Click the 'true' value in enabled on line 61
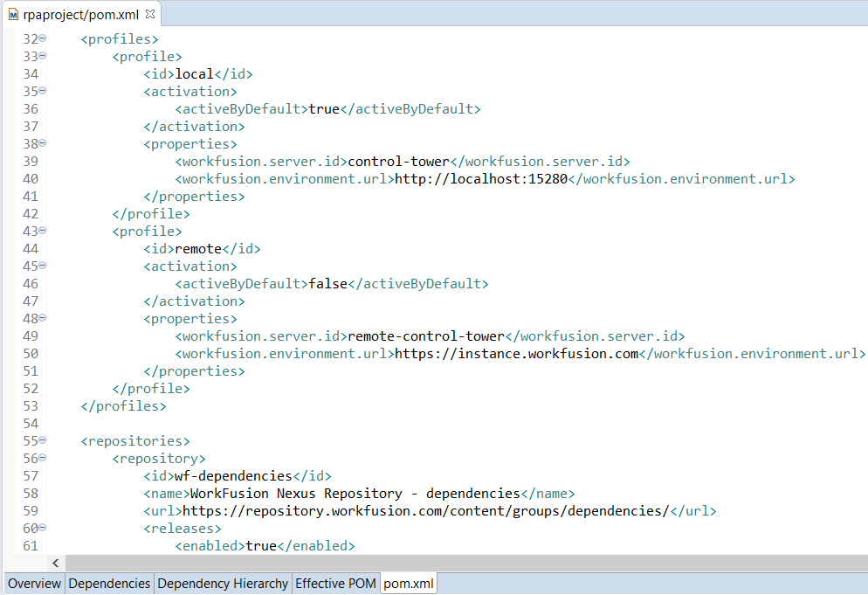 [x=261, y=546]
